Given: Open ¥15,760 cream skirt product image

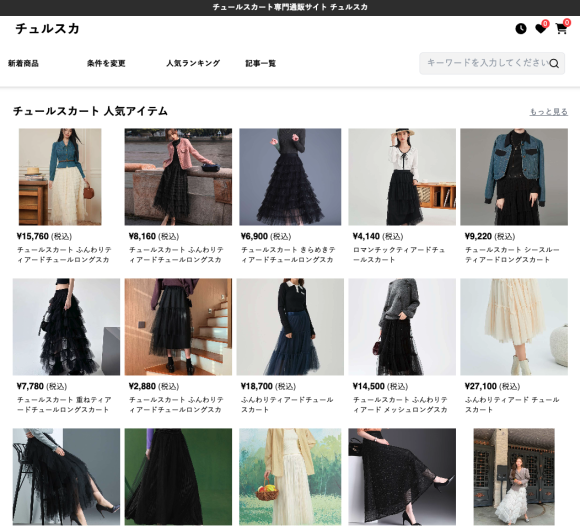Looking at the screenshot, I should (x=60, y=177).
